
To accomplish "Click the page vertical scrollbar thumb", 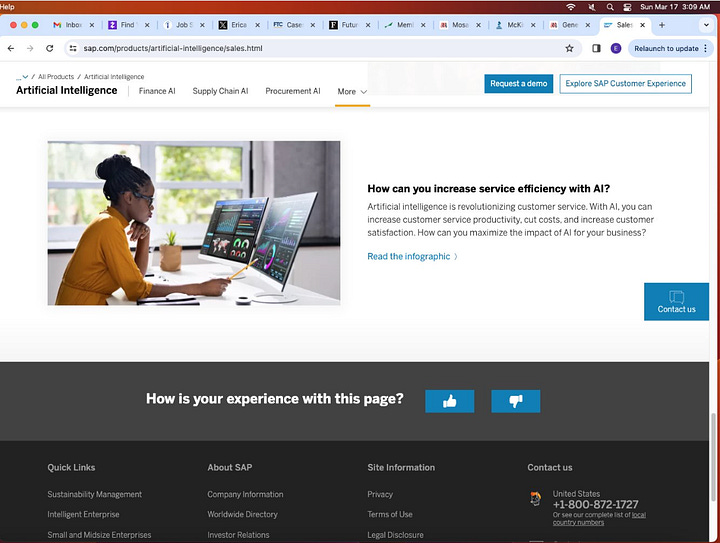I will click(x=713, y=459).
